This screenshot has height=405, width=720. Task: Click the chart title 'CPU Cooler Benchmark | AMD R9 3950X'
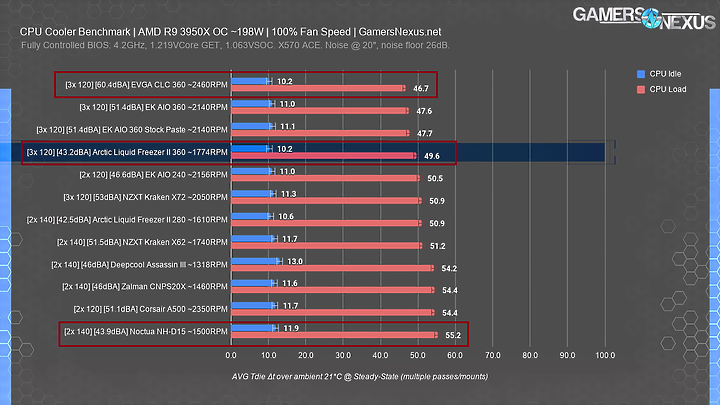[230, 32]
